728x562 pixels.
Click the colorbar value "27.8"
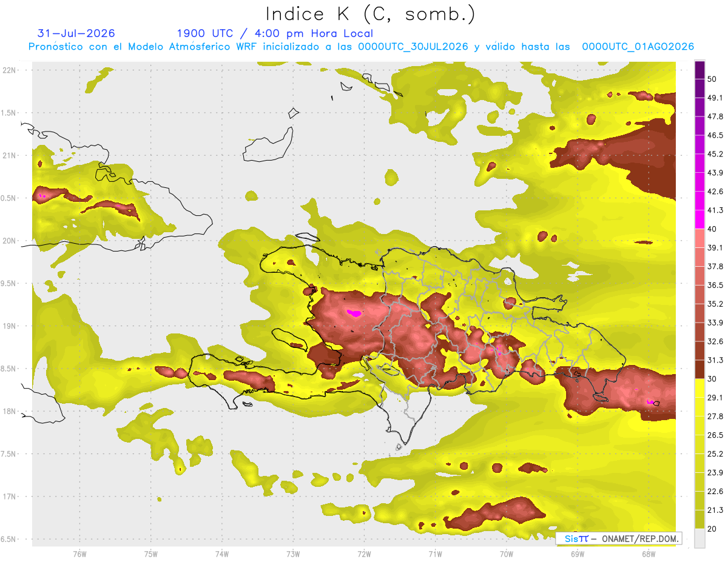click(x=715, y=416)
